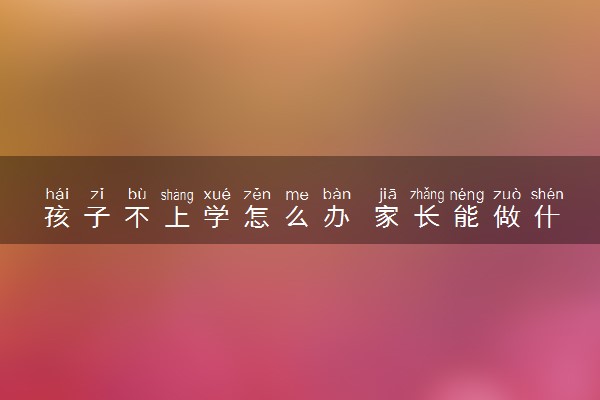
Task: Select the pinyin label zhǎng
Action: pyautogui.click(x=427, y=195)
